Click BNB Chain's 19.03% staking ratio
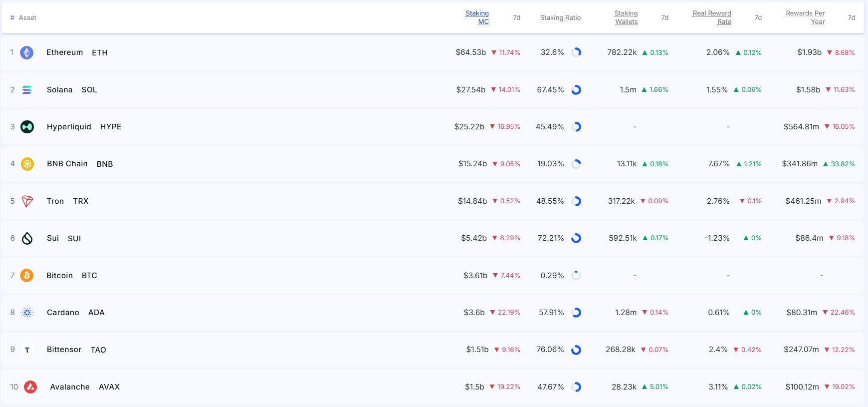This screenshot has width=868, height=407. click(x=551, y=164)
